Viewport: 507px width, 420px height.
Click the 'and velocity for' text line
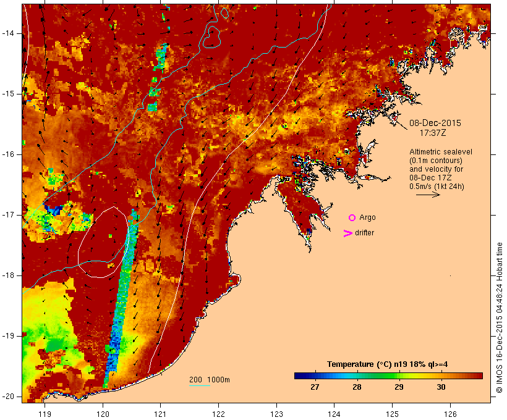click(x=436, y=169)
